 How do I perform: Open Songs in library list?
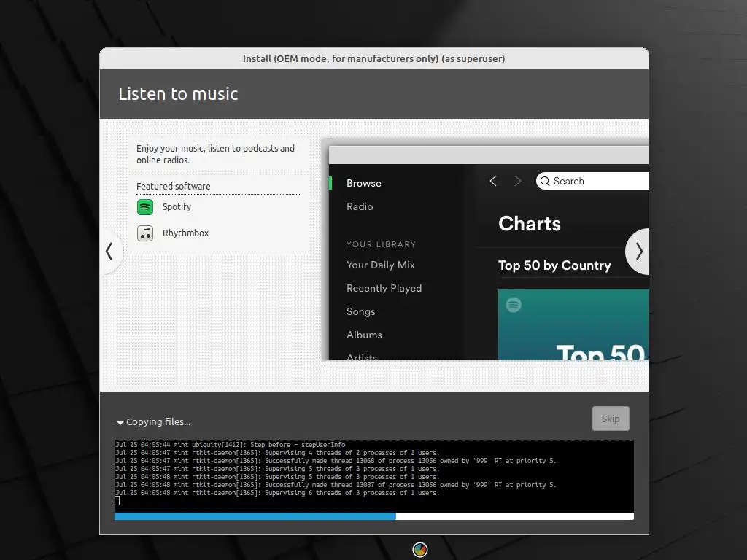(360, 311)
